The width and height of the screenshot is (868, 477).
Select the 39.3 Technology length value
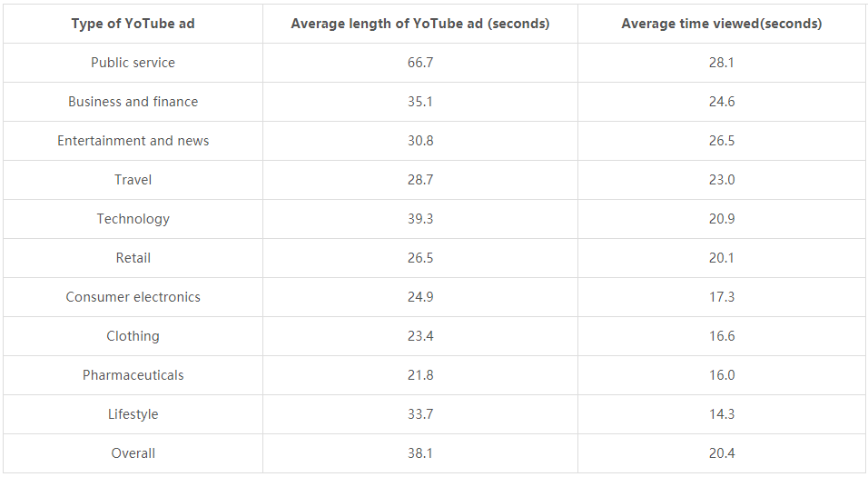420,219
